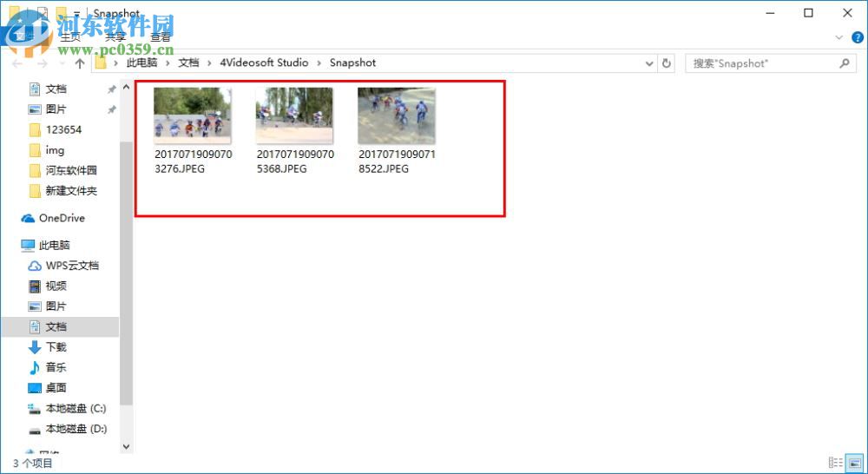Click the 20170719090718522.JPEG file name
The image size is (868, 474).
coord(397,161)
